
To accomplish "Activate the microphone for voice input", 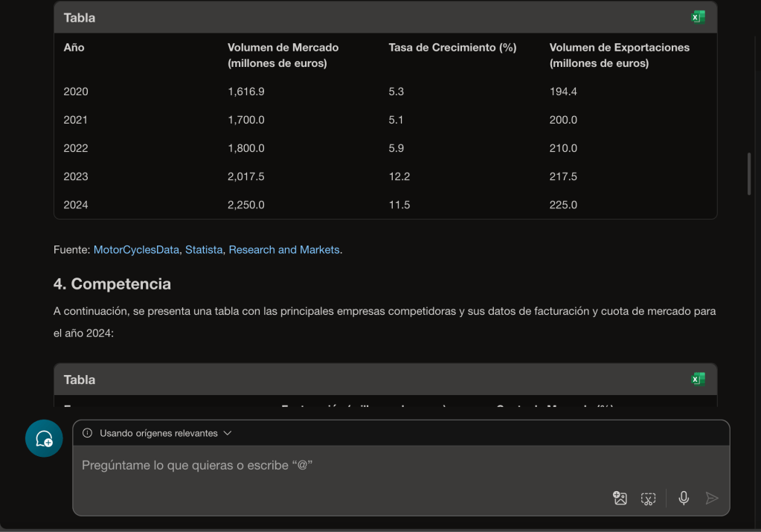I will click(684, 499).
